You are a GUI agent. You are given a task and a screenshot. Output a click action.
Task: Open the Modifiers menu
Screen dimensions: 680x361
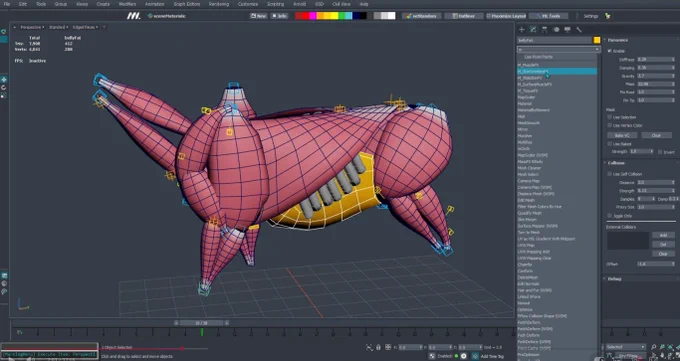coord(127,4)
